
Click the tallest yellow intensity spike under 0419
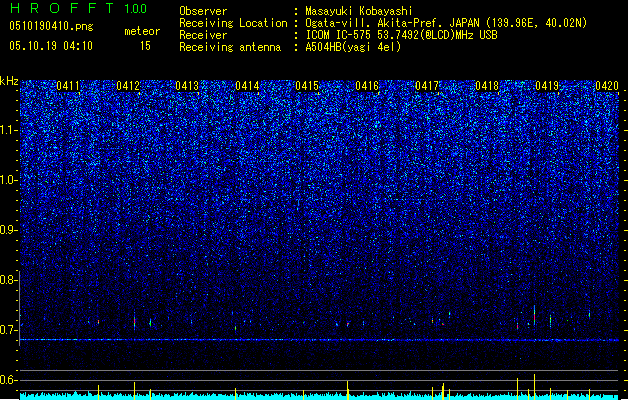pyautogui.click(x=534, y=387)
